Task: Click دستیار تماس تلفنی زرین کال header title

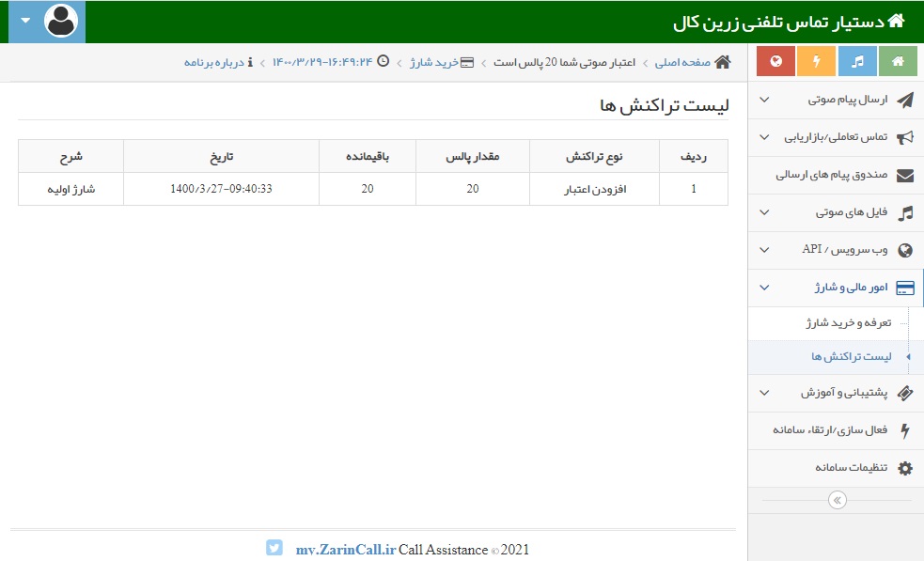Action: point(778,23)
